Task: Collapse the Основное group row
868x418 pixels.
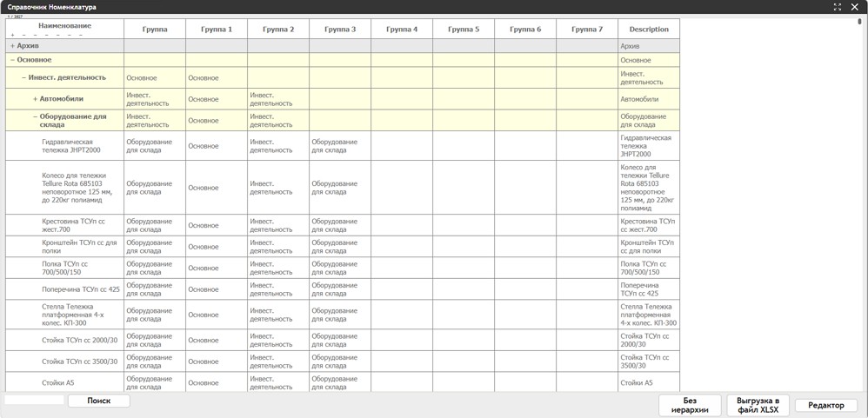Action: click(13, 60)
